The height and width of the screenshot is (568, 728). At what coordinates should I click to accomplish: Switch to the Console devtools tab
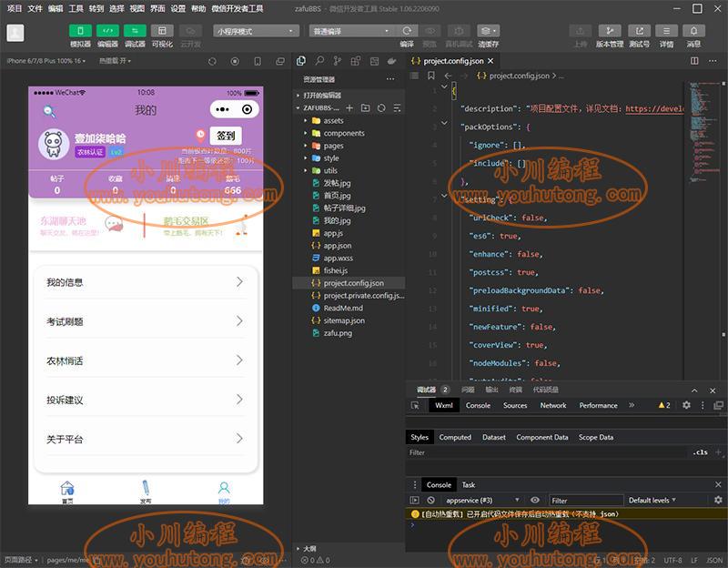(479, 405)
